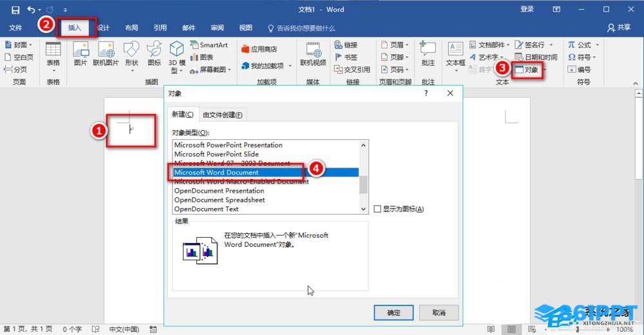Switch to the Review (审阅) ribbon tab
The image size is (644, 335).
[x=217, y=28]
